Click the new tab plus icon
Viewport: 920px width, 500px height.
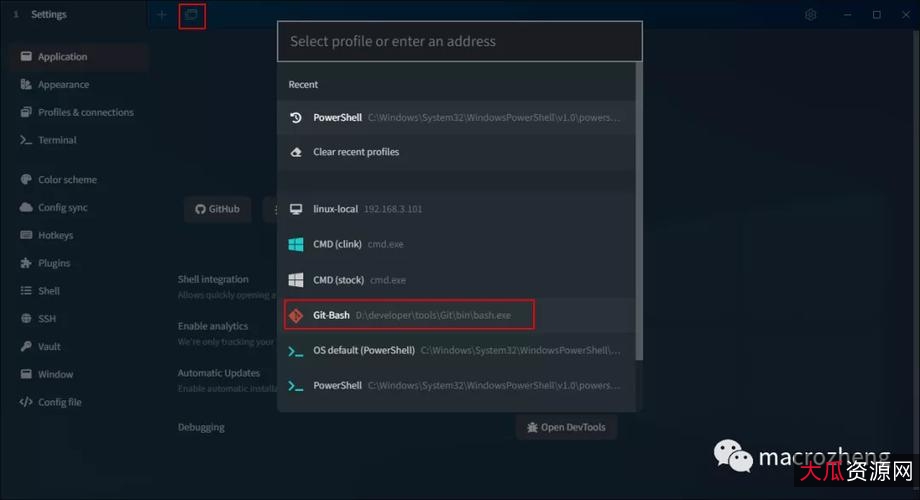coord(162,15)
